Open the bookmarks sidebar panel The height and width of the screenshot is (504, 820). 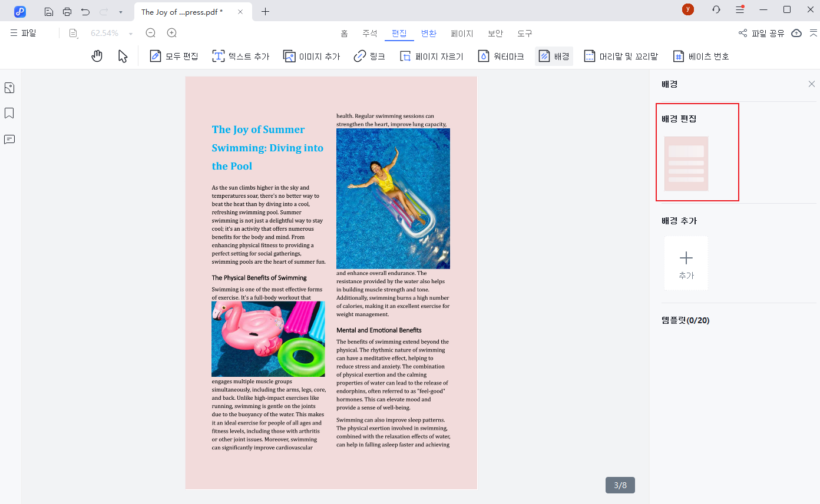click(x=9, y=113)
